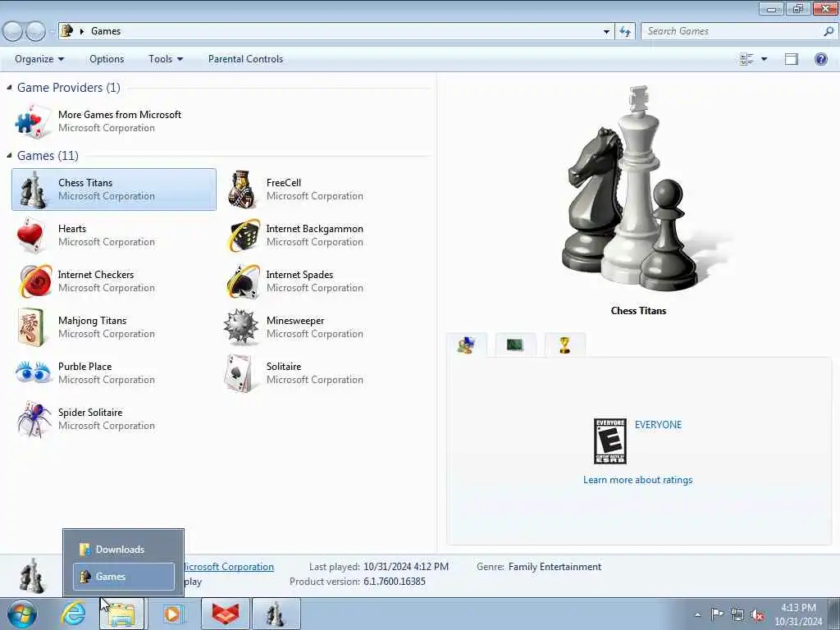Viewport: 840px width, 630px height.
Task: Switch to Chess Titans taskbar button
Action: (x=276, y=614)
